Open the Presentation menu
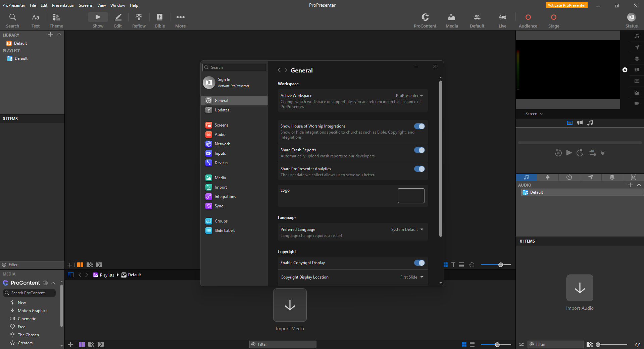Screen dimensions: 644x349 (x=63, y=5)
